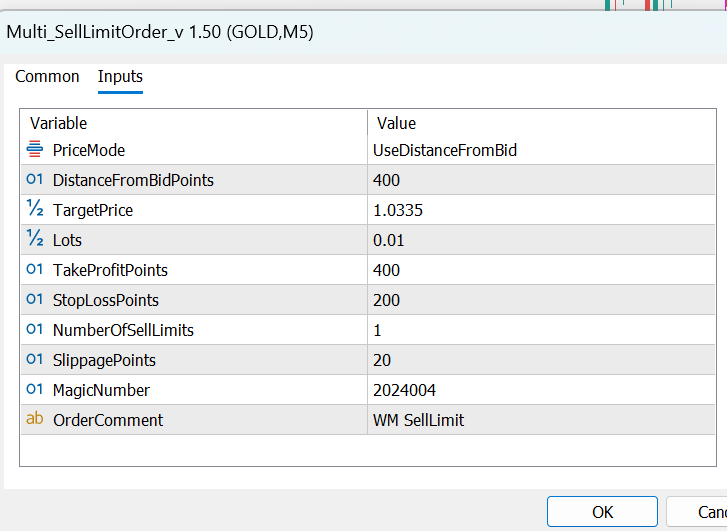This screenshot has width=727, height=531.
Task: Select the Lots variable name
Action: tap(67, 240)
